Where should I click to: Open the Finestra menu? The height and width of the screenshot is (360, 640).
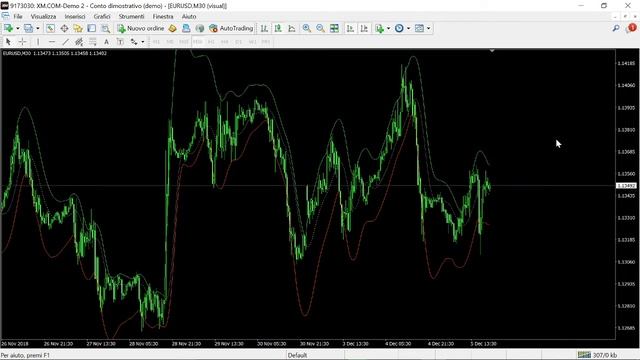163,16
